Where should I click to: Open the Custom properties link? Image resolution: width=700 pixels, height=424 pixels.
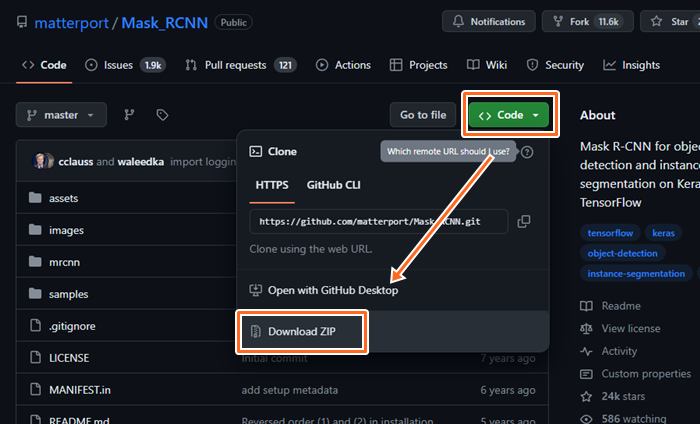pyautogui.click(x=646, y=374)
